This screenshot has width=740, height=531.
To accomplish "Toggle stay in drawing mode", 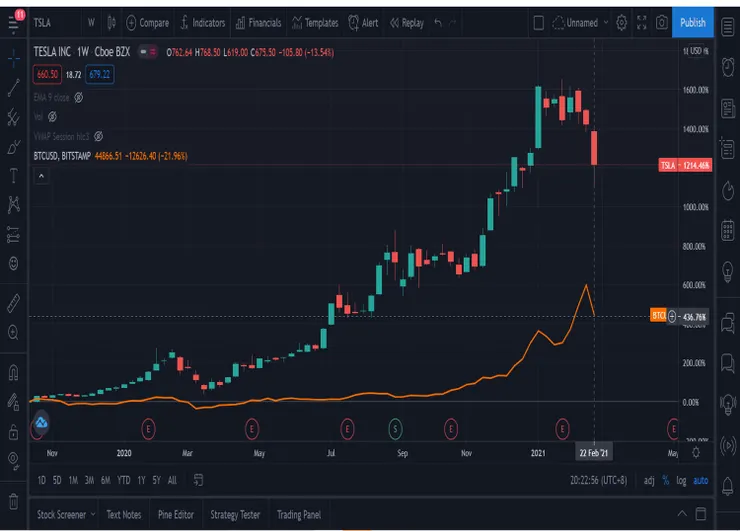I will click(13, 402).
